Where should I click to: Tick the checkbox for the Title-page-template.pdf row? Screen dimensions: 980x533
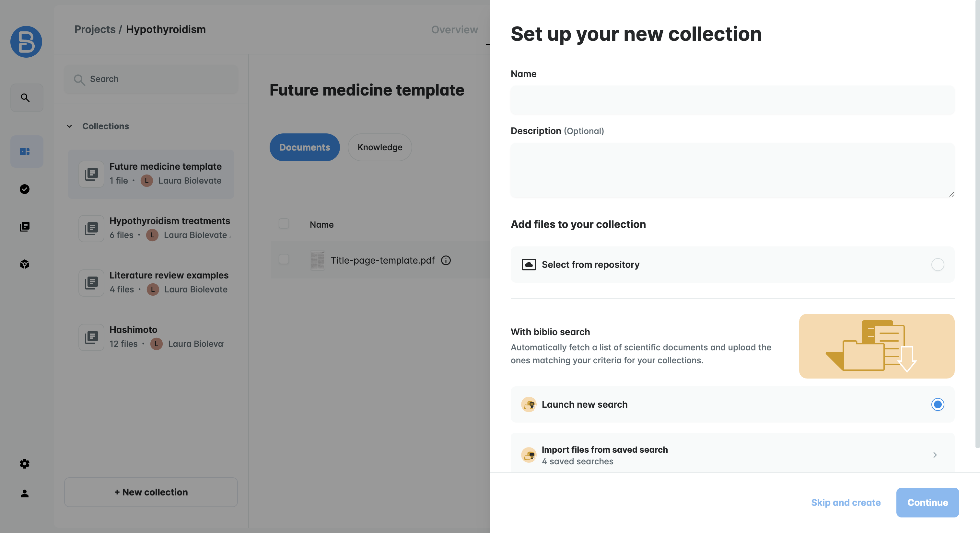284,259
